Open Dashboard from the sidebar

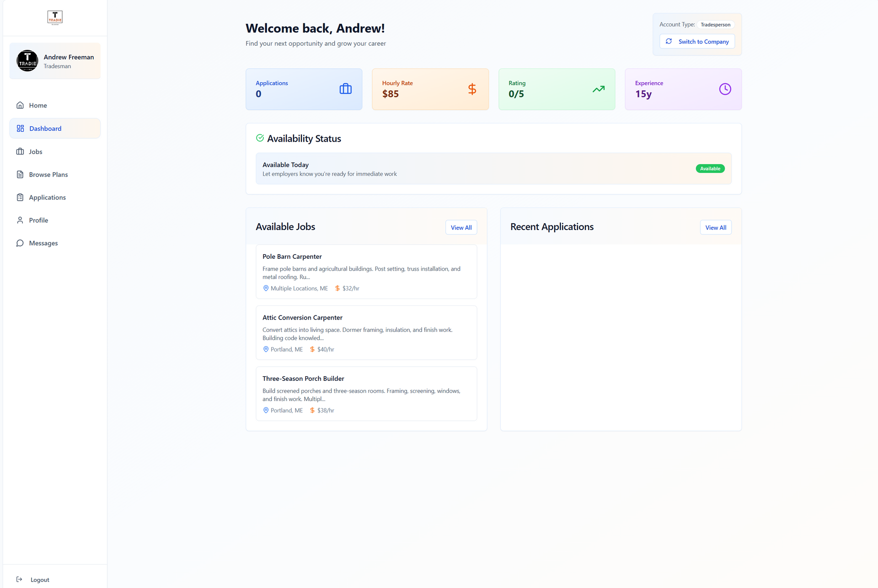click(x=45, y=128)
